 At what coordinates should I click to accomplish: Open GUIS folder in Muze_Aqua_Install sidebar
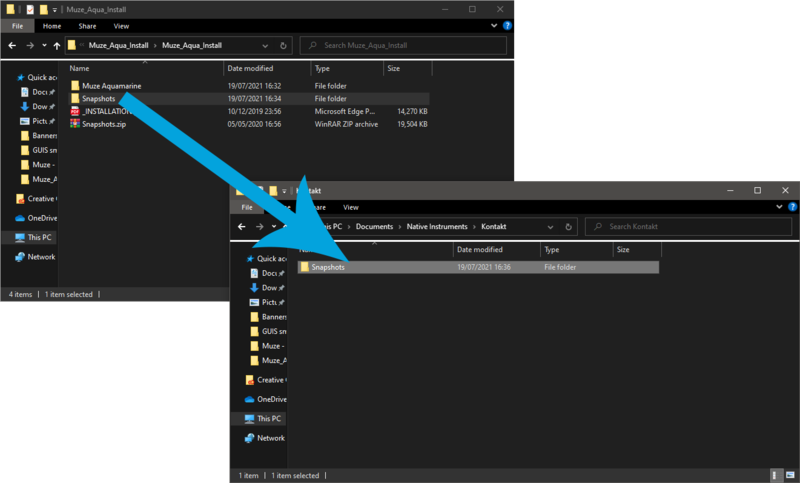pos(39,150)
